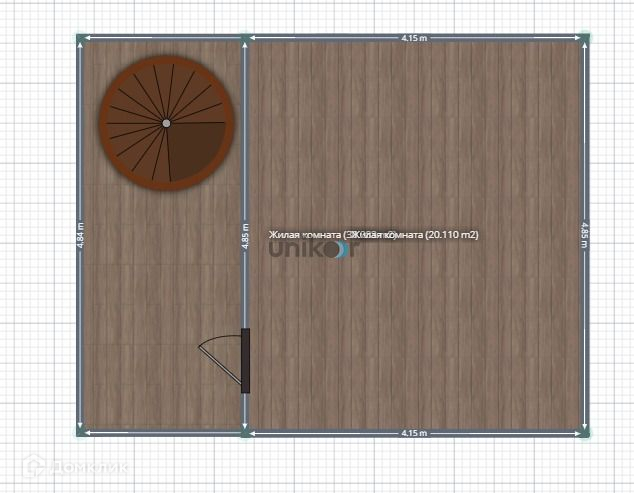This screenshot has width=634, height=493.
Task: Click the top-right wall corner node
Action: point(585,38)
